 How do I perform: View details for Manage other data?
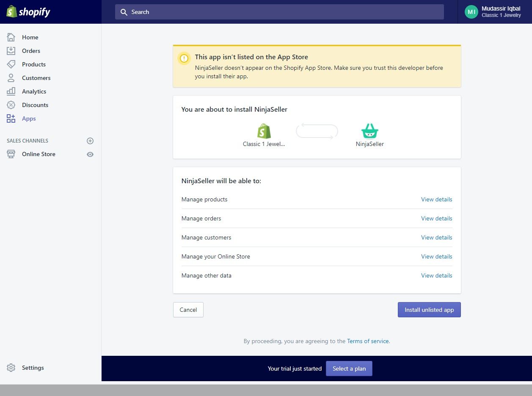(436, 275)
